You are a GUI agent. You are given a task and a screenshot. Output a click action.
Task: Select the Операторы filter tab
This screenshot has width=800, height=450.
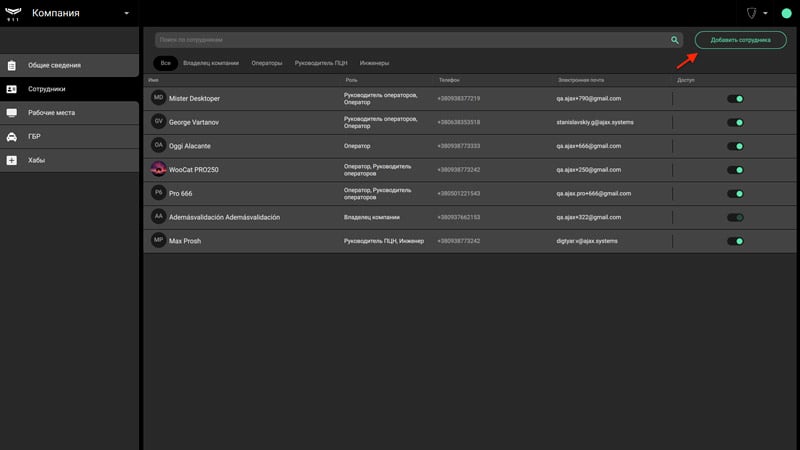coord(267,63)
